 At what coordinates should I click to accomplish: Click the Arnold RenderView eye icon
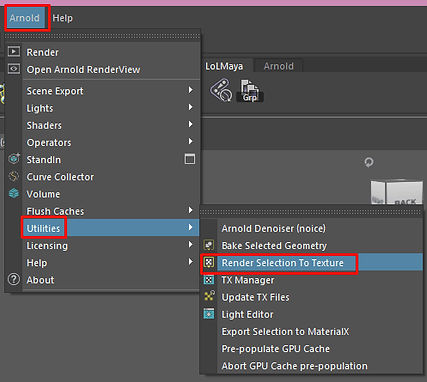pos(14,69)
